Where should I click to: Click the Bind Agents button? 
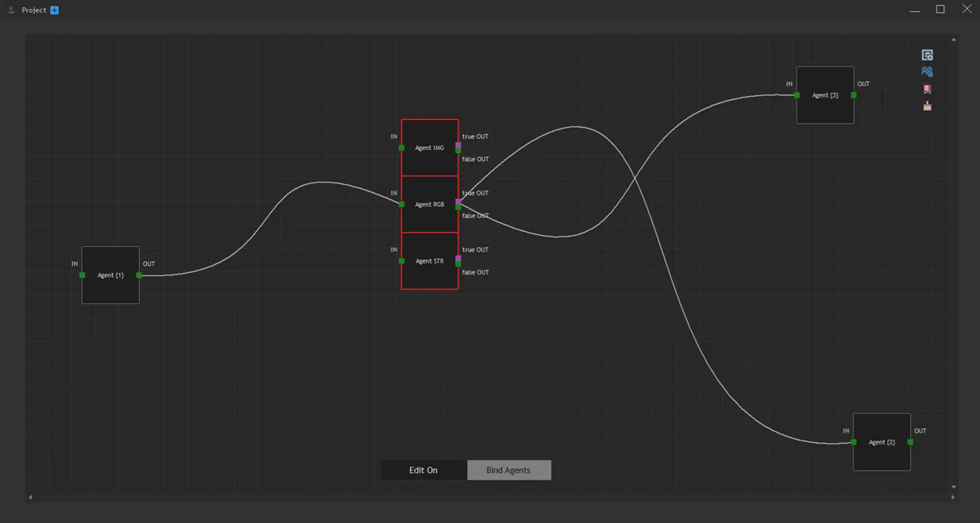tap(508, 470)
